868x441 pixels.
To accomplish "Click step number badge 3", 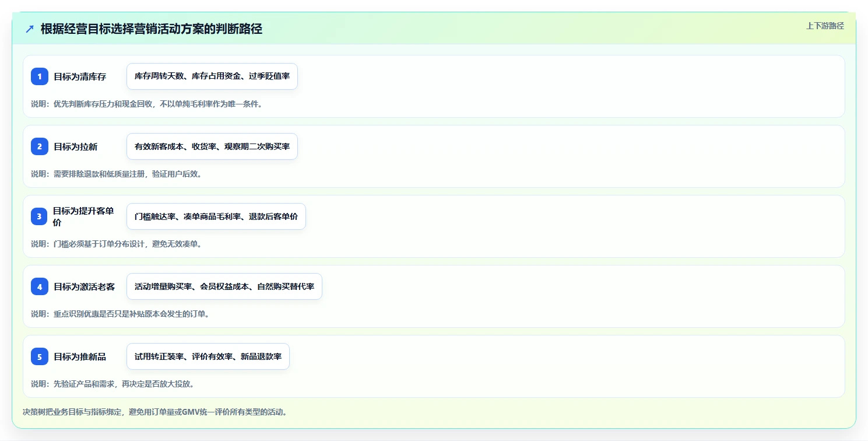I will pos(40,216).
